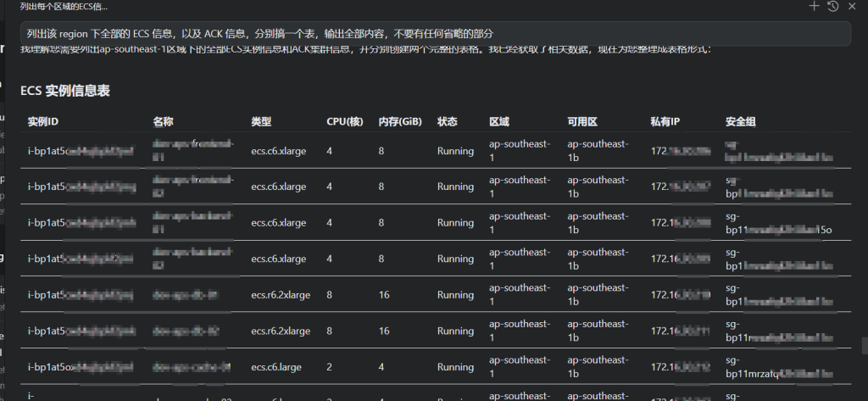Click the CPU(核) column header
The height and width of the screenshot is (401, 868).
[x=345, y=122]
